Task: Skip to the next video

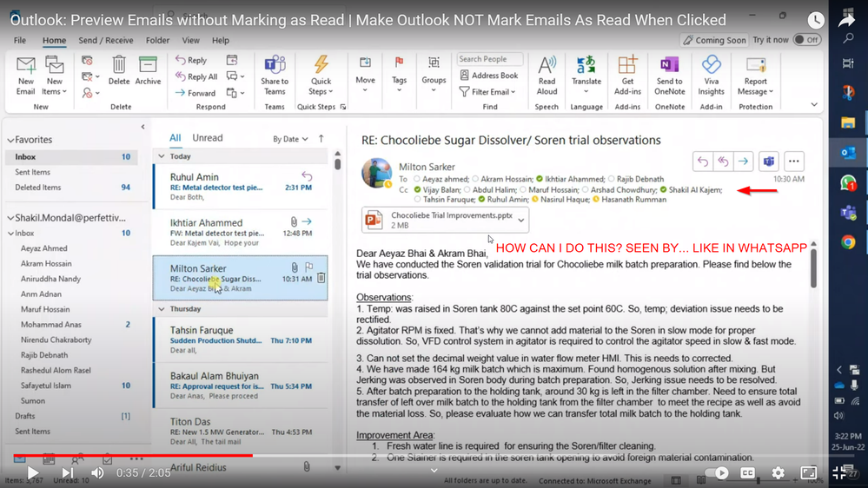Action: pyautogui.click(x=67, y=473)
